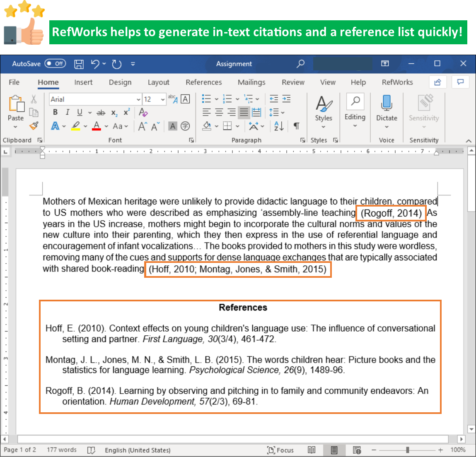Screen dimensions: 476x457
Task: Click the Copy icon
Action: click(34, 113)
